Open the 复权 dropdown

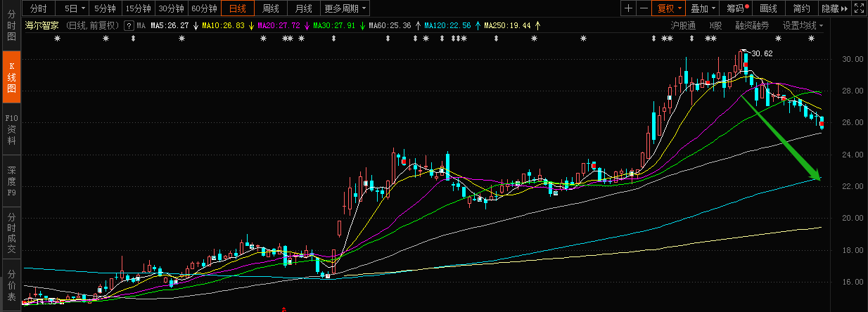pyautogui.click(x=670, y=8)
